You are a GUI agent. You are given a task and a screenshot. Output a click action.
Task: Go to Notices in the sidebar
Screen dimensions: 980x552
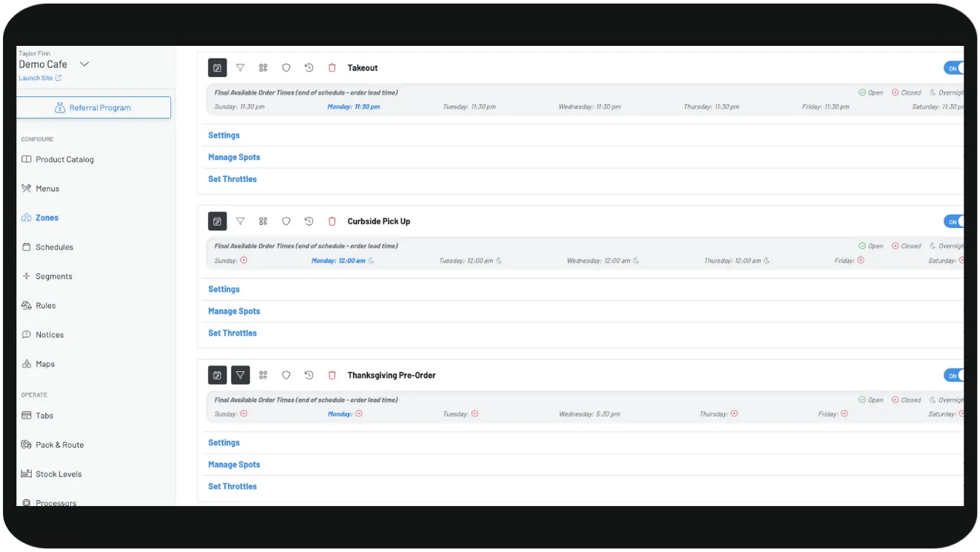pos(43,334)
